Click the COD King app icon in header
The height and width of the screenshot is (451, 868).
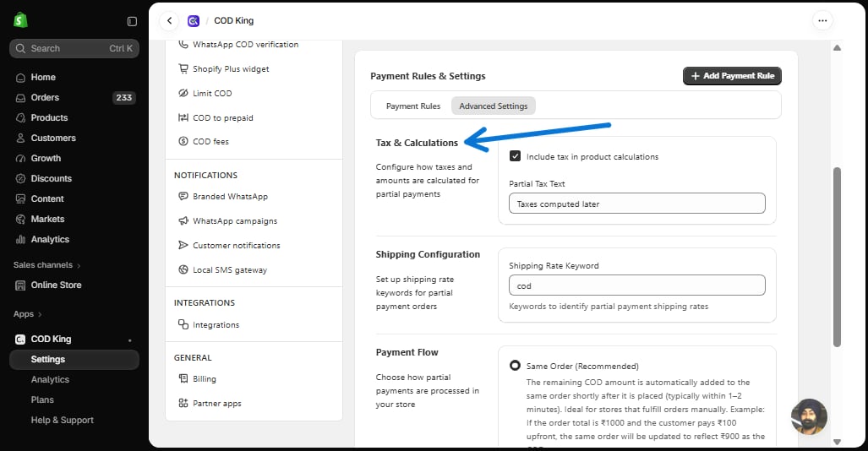[194, 21]
